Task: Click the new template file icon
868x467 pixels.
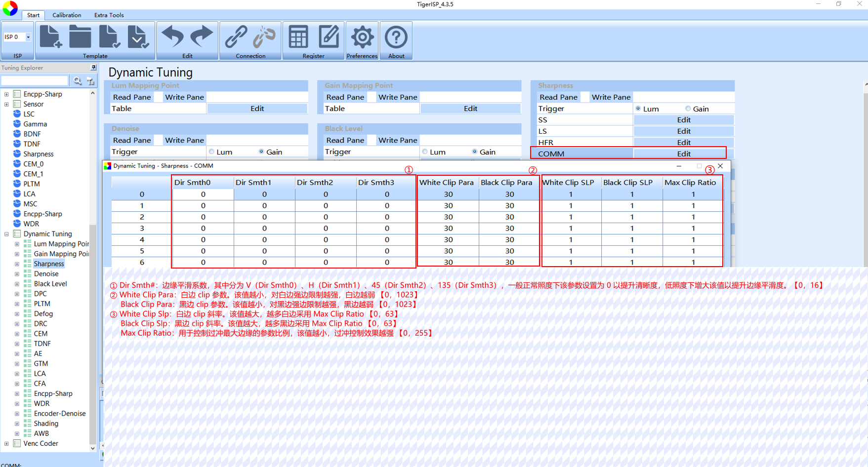Action: point(50,38)
